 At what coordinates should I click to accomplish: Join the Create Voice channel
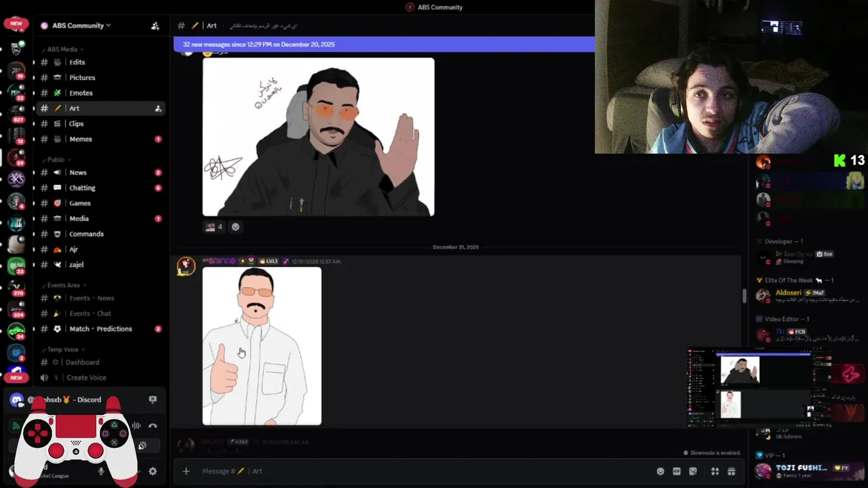click(x=100, y=378)
